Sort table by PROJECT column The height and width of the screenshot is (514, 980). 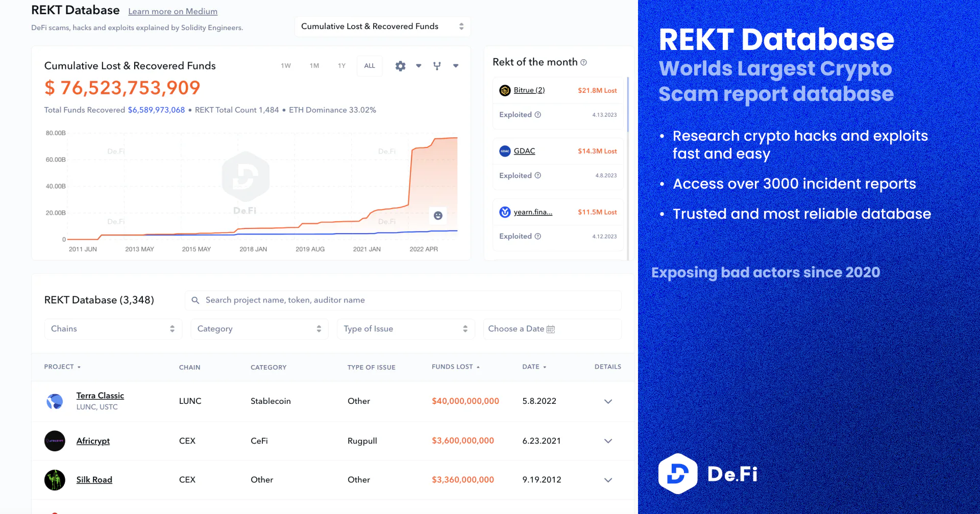click(x=62, y=367)
